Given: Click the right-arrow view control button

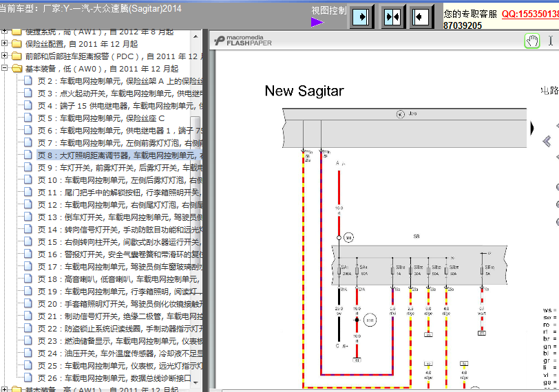Looking at the screenshot, I should pos(361,17).
